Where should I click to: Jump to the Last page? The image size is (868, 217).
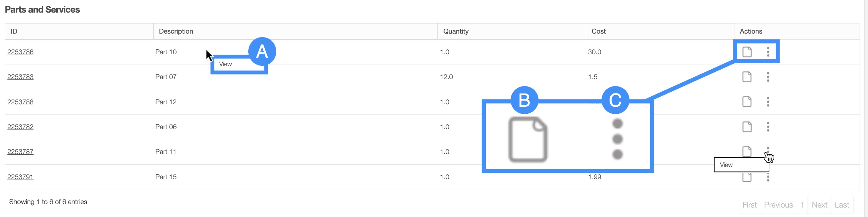pos(841,205)
